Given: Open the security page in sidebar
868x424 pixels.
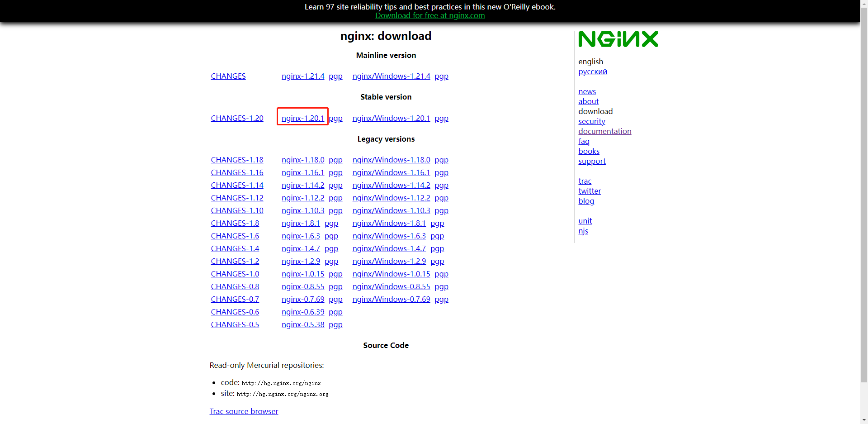Looking at the screenshot, I should (591, 121).
